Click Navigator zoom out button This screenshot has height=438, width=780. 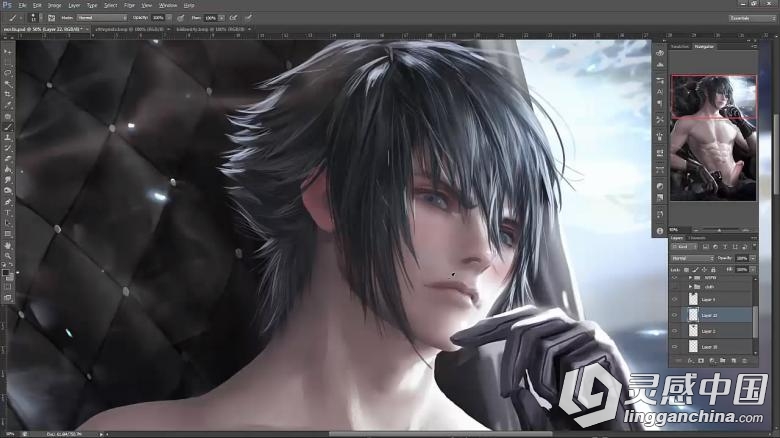pos(695,230)
